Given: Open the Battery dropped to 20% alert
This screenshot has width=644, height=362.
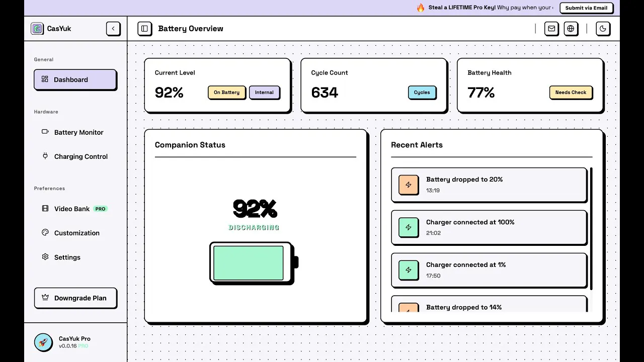Looking at the screenshot, I should click(x=489, y=185).
